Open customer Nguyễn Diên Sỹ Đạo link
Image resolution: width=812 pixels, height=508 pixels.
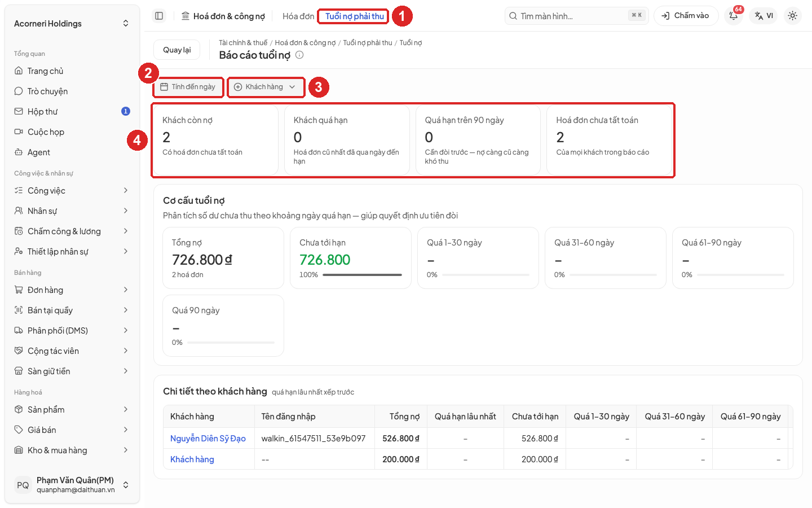(208, 439)
